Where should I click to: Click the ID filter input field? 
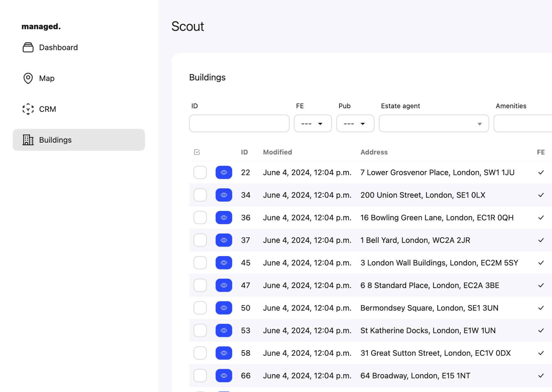[x=239, y=123]
